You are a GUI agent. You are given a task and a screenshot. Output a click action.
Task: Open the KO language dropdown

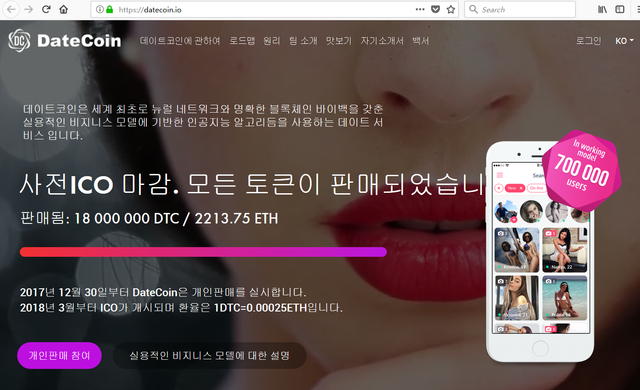click(624, 41)
